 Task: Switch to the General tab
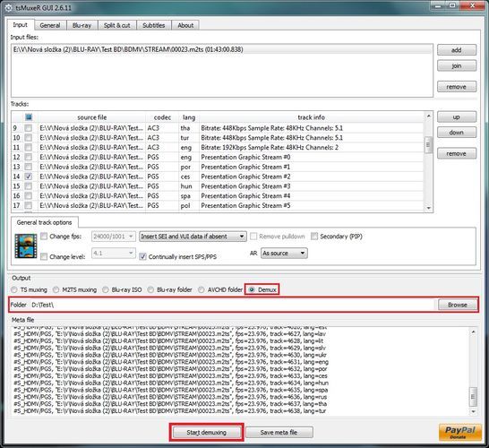[x=50, y=25]
